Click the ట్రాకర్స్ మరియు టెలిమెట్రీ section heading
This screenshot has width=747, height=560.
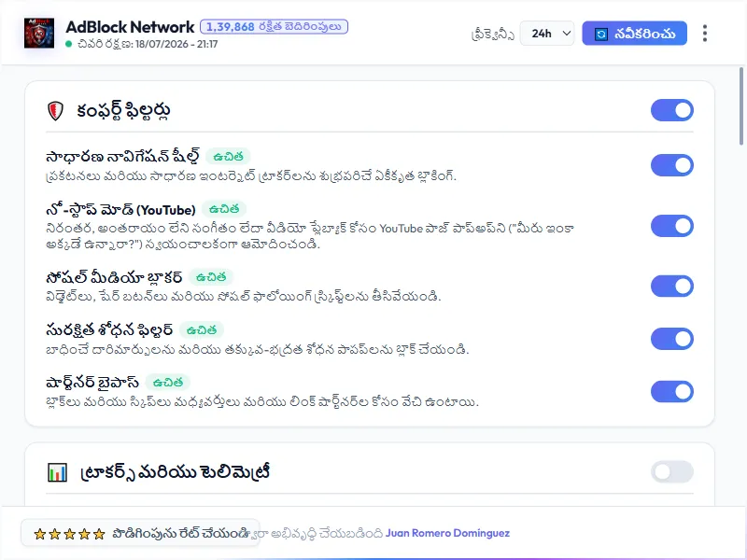[x=176, y=472]
